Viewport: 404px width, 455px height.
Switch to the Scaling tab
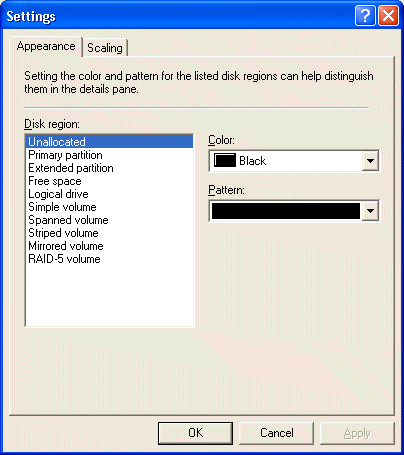pos(105,48)
